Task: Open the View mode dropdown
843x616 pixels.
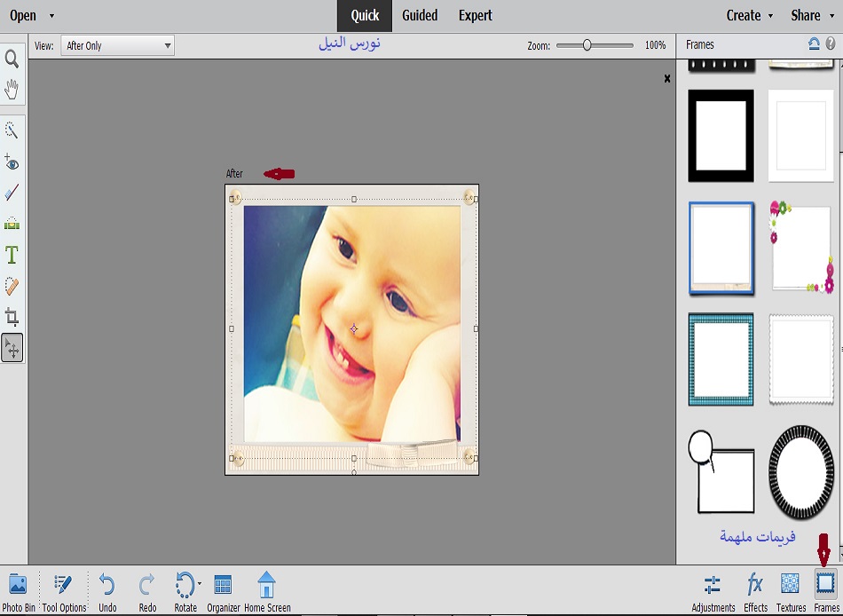Action: click(117, 45)
